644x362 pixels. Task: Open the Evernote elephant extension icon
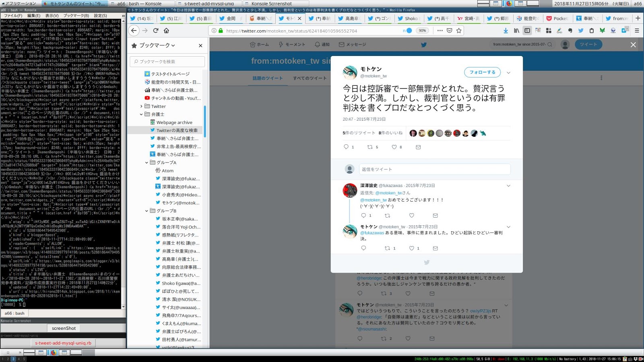[570, 31]
